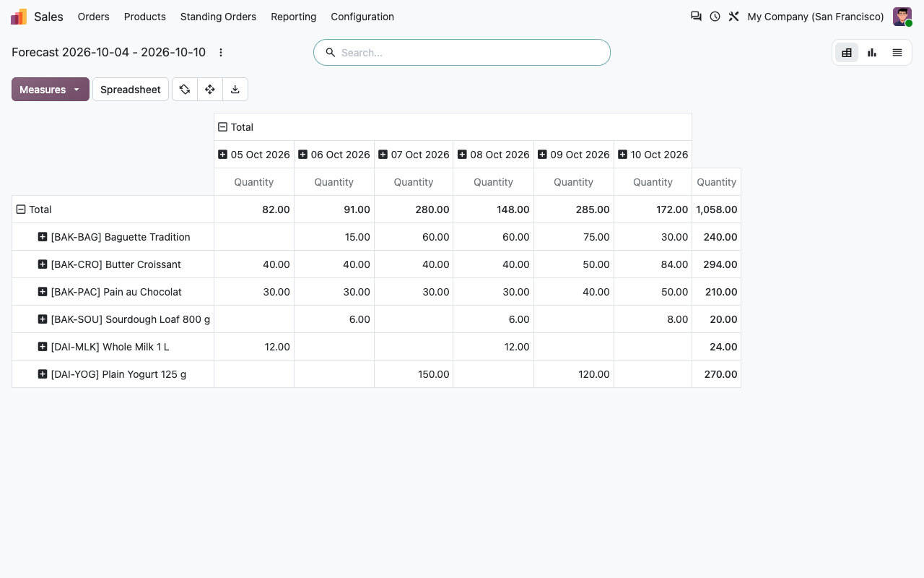
Task: Open the Products menu
Action: tap(145, 17)
